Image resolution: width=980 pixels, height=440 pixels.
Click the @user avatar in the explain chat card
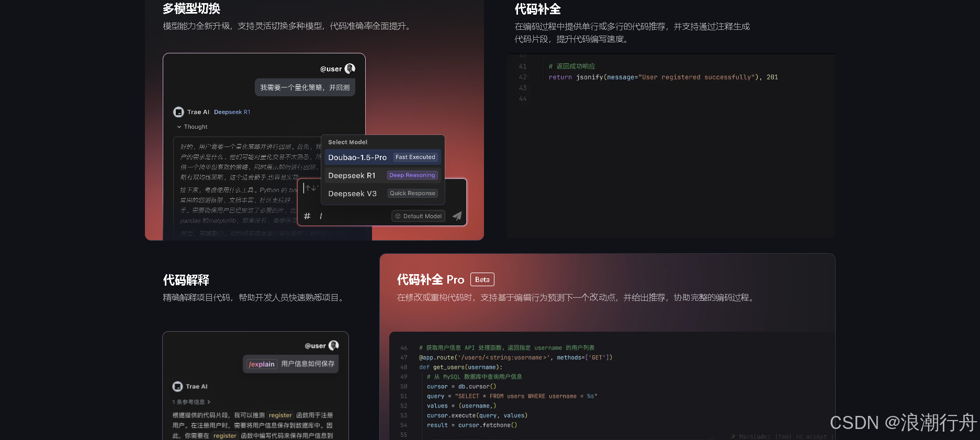click(x=334, y=345)
